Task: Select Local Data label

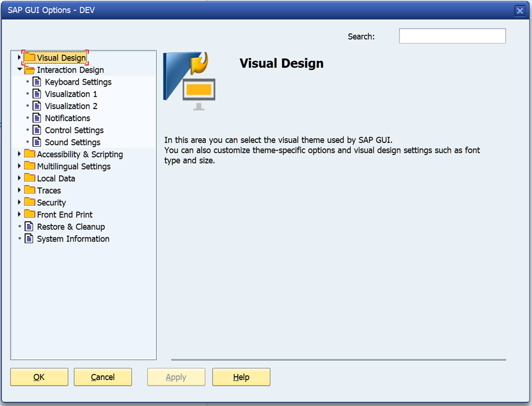Action: [x=56, y=178]
